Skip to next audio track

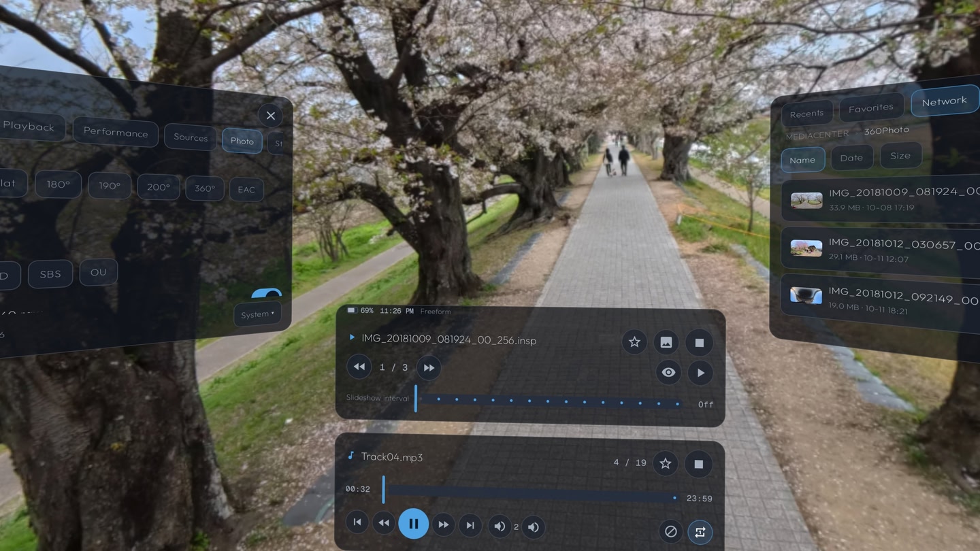(x=470, y=525)
